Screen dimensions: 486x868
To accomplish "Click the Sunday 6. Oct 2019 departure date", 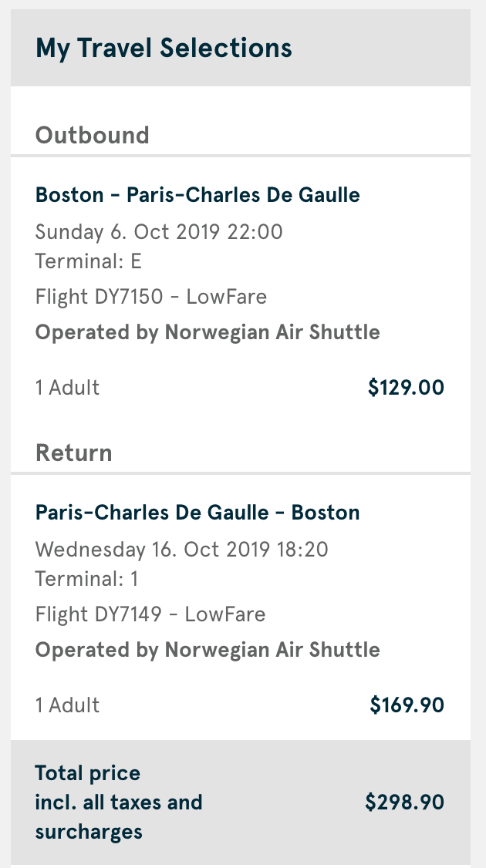I will pos(159,231).
